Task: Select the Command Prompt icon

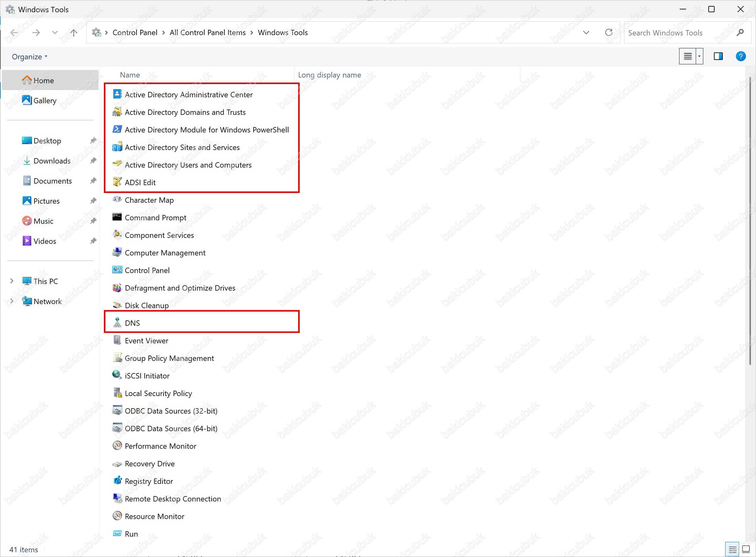Action: (x=117, y=217)
